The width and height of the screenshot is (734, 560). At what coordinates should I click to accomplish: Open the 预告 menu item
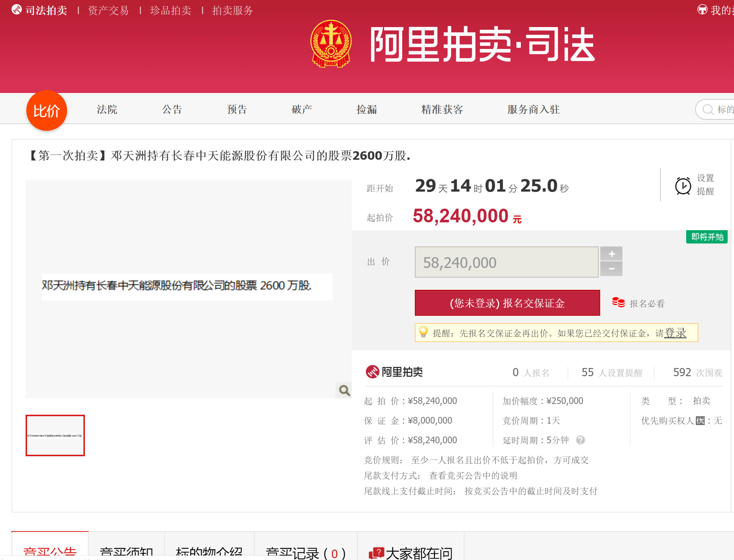(x=237, y=109)
